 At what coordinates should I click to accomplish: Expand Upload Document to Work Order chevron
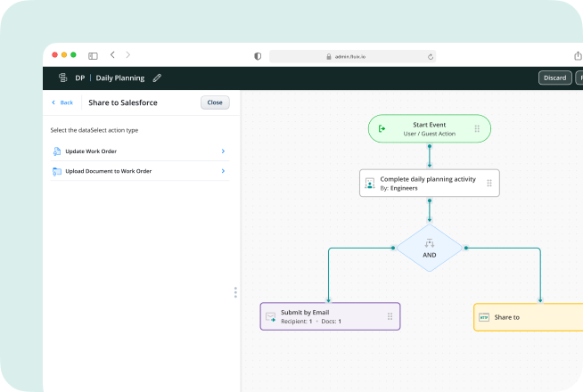pos(223,171)
